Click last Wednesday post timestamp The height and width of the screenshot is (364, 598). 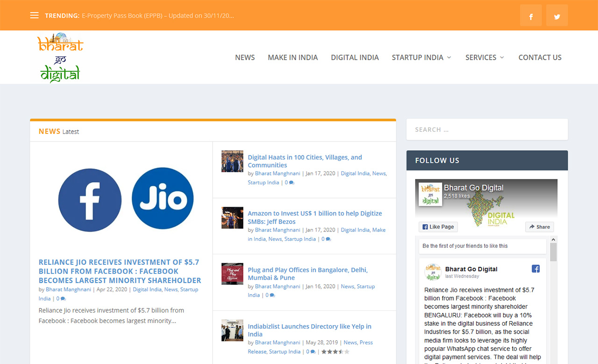(462, 276)
